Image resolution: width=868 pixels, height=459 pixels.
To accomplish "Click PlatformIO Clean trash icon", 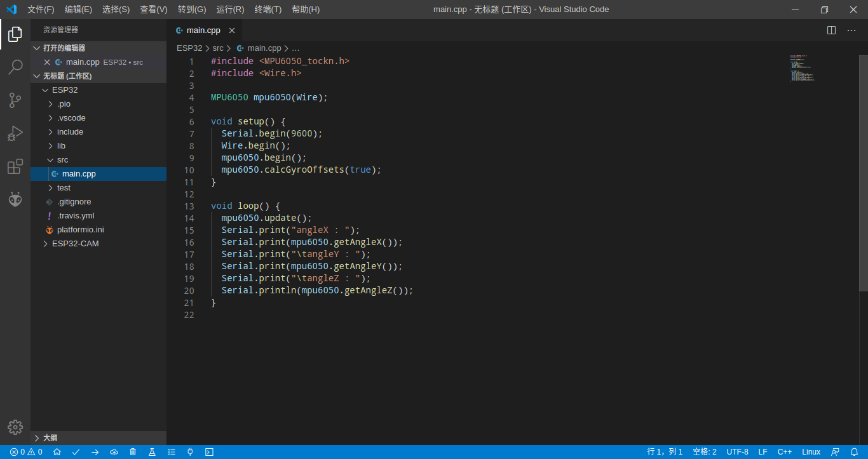I will (133, 452).
